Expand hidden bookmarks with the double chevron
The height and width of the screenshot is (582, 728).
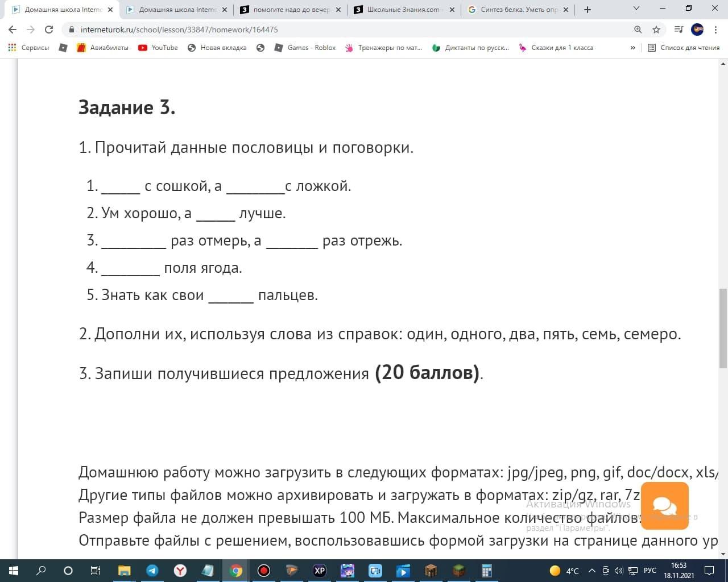[632, 48]
